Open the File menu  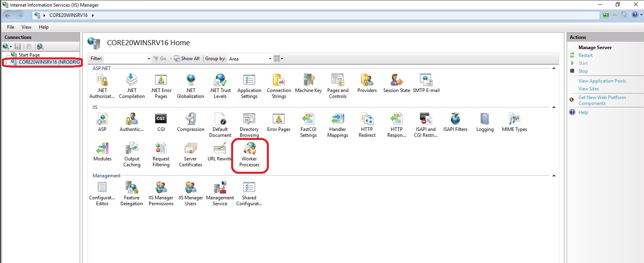[x=11, y=27]
